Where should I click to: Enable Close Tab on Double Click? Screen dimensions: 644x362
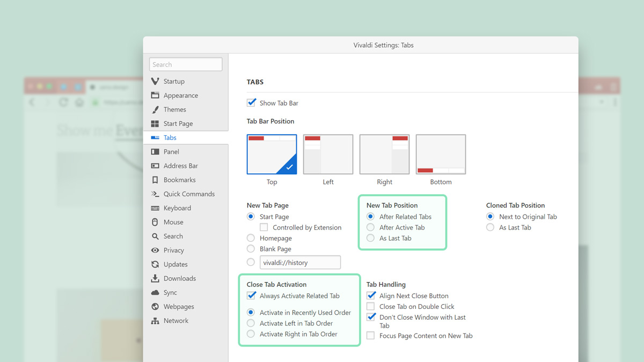370,306
